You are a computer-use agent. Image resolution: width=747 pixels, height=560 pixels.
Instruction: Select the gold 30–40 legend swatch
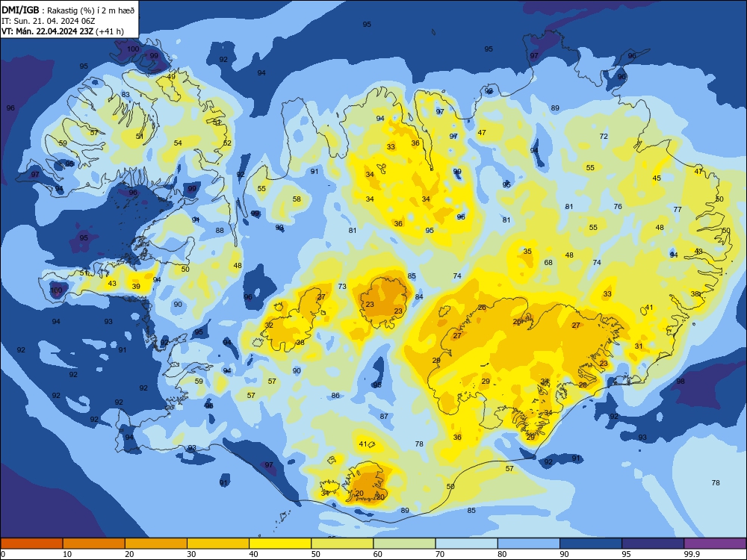[218, 544]
